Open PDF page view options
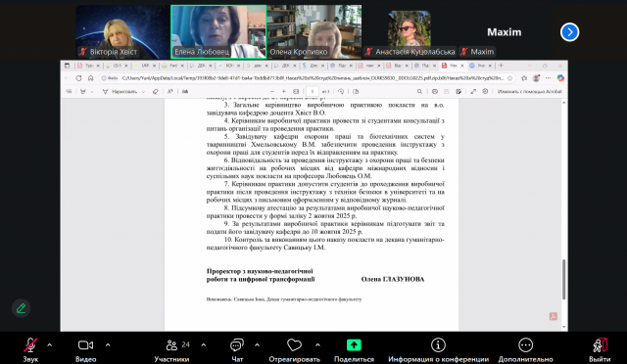This screenshot has width=627, height=364. coord(356,92)
